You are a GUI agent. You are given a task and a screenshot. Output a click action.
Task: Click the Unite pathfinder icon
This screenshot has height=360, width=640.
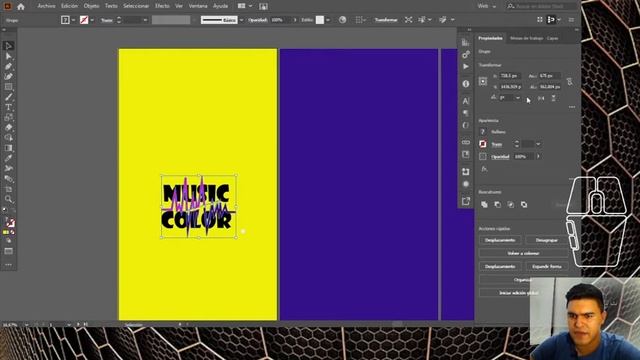[484, 204]
